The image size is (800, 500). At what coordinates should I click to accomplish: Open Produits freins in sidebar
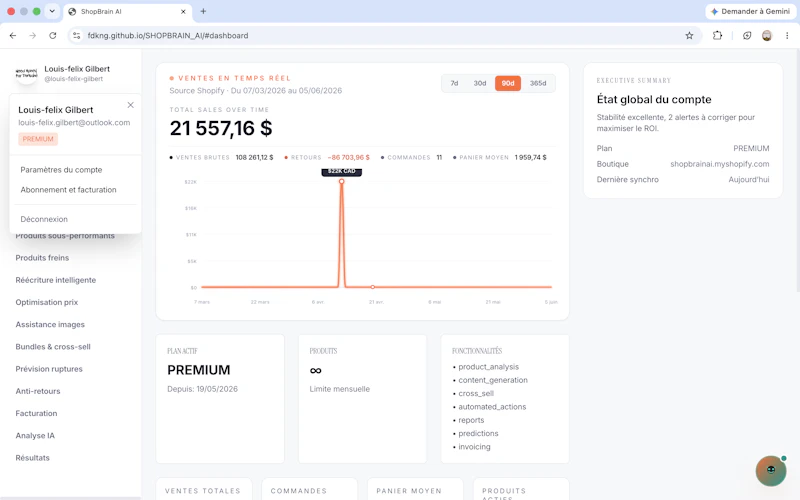click(42, 258)
